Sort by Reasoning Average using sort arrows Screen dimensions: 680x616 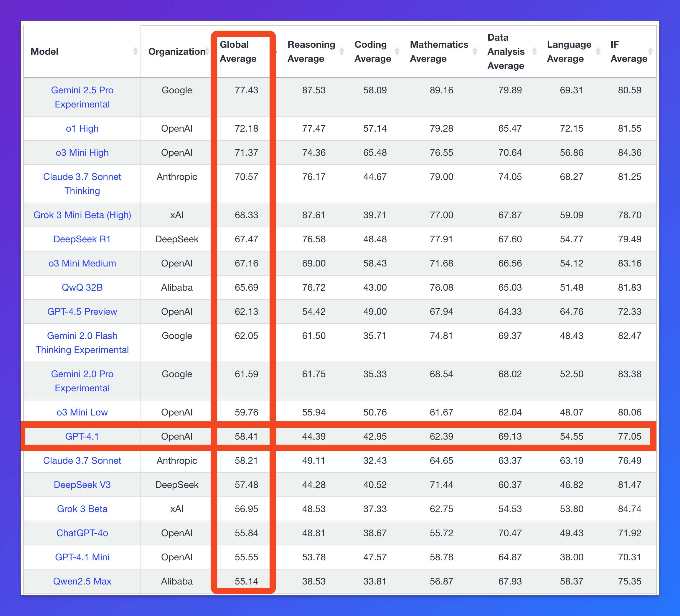[341, 51]
